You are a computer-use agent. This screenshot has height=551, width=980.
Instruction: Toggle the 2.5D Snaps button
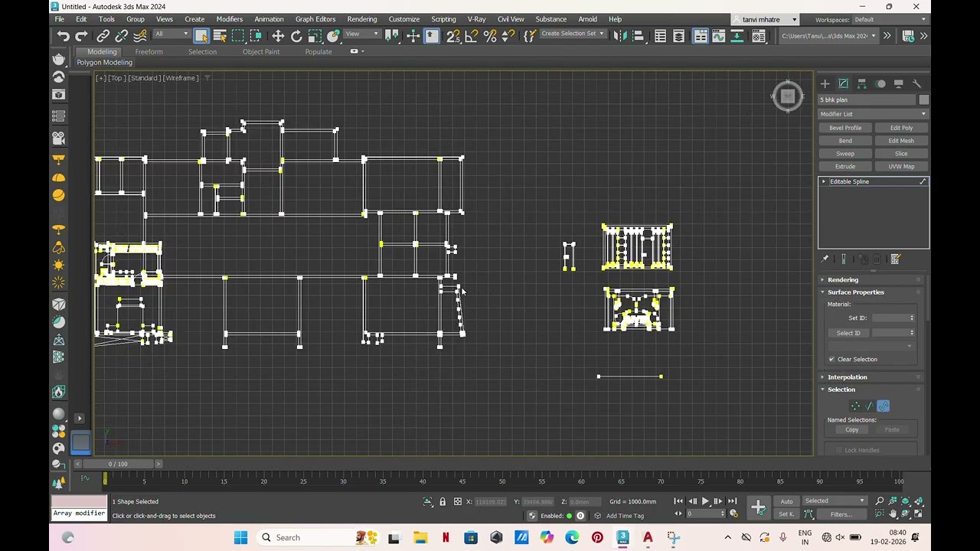[x=453, y=36]
